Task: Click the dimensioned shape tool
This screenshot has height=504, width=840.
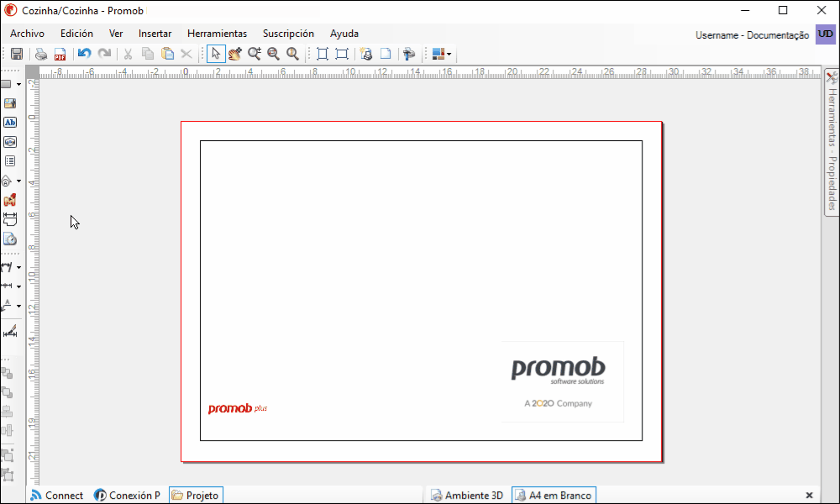Action: tap(9, 219)
